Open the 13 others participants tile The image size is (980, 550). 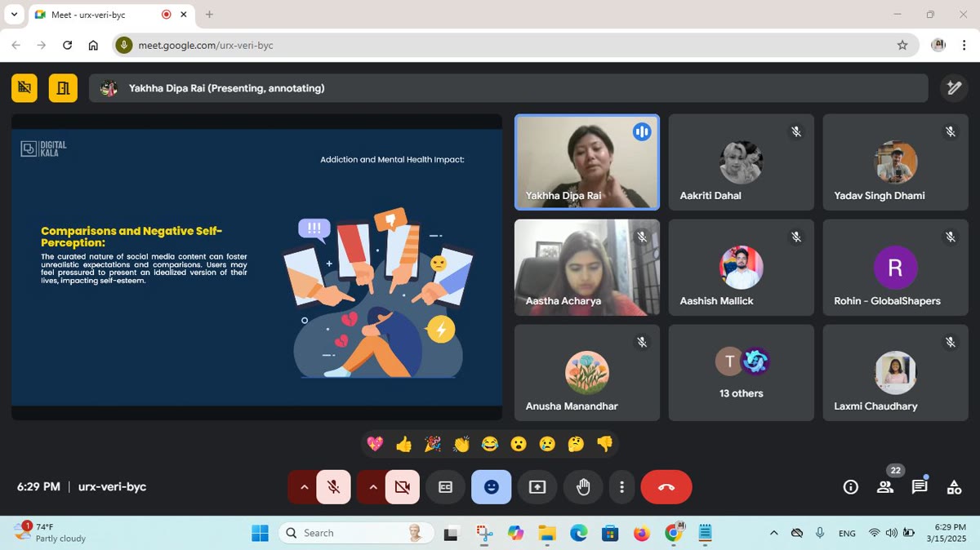(742, 373)
